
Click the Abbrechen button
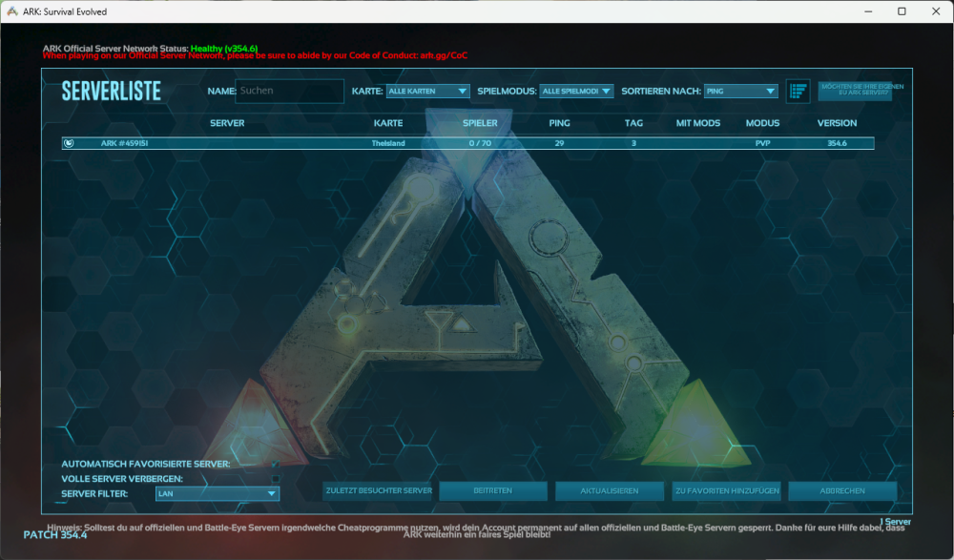click(842, 490)
